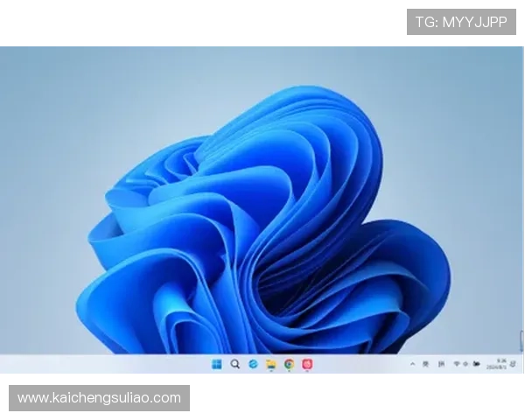Open the www.kaichengsuliao.com link
The height and width of the screenshot is (420, 525).
100,398
